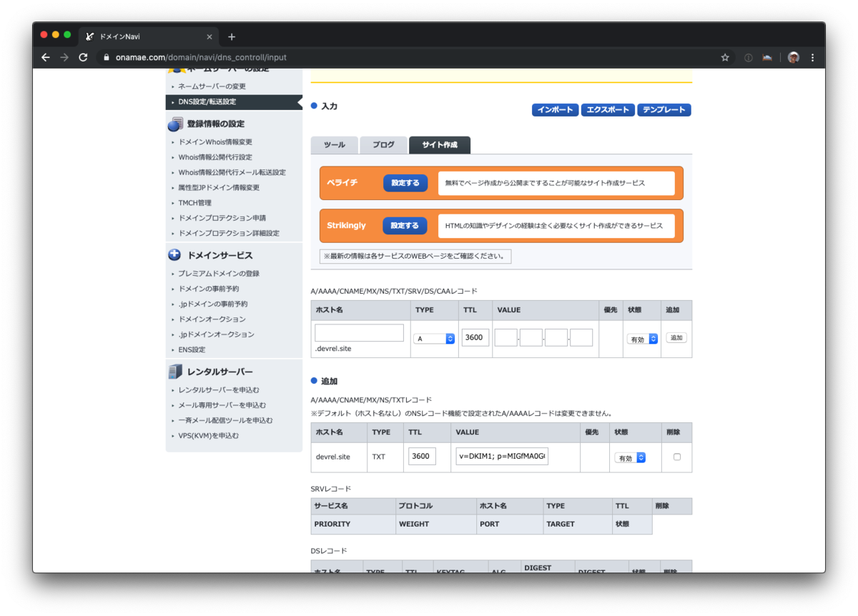Open ドメインオークション link
This screenshot has width=858, height=616.
coord(212,319)
